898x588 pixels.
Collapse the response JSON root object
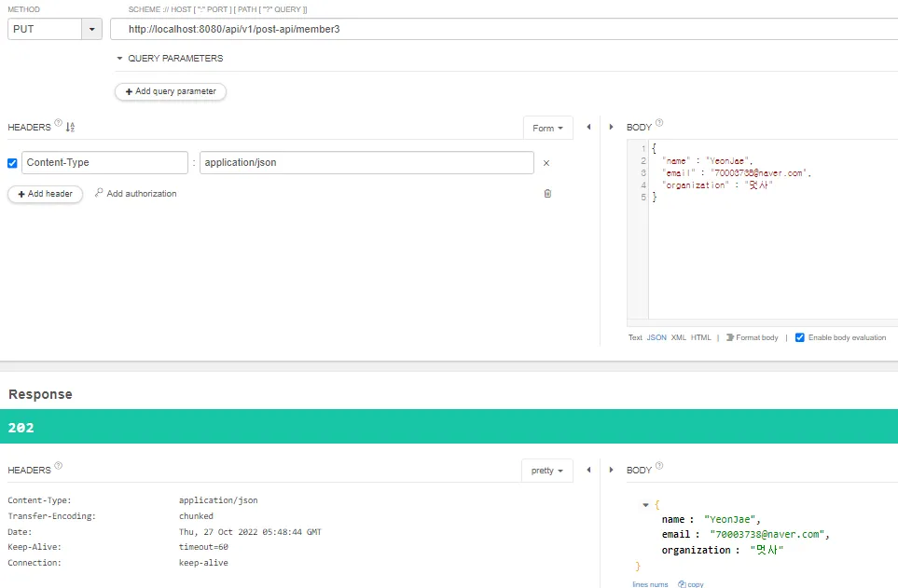[x=645, y=505]
